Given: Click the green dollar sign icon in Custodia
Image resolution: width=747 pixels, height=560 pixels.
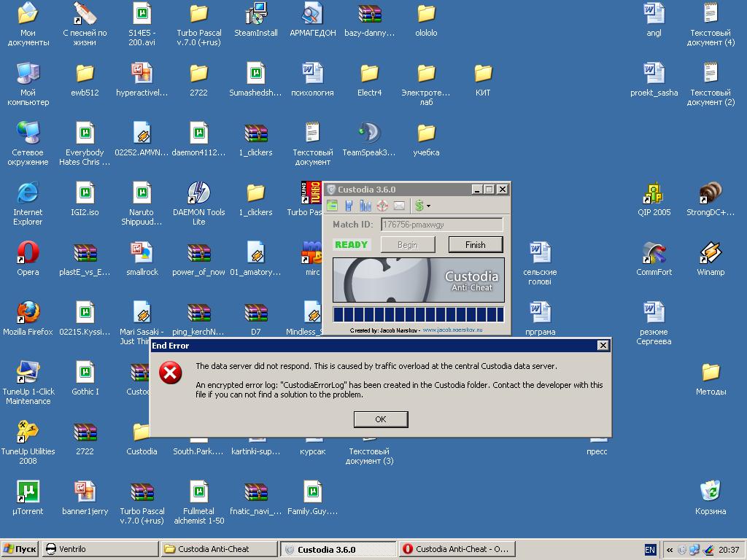Looking at the screenshot, I should point(419,206).
